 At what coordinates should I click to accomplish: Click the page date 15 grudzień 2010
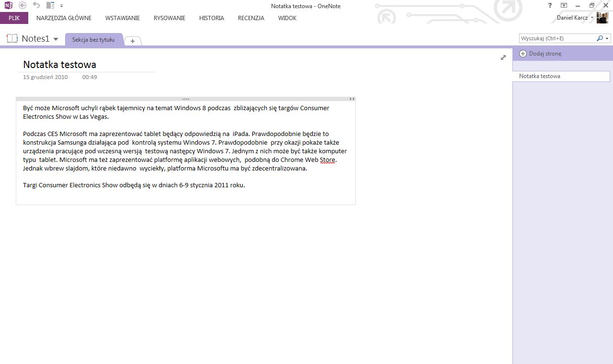pyautogui.click(x=45, y=77)
